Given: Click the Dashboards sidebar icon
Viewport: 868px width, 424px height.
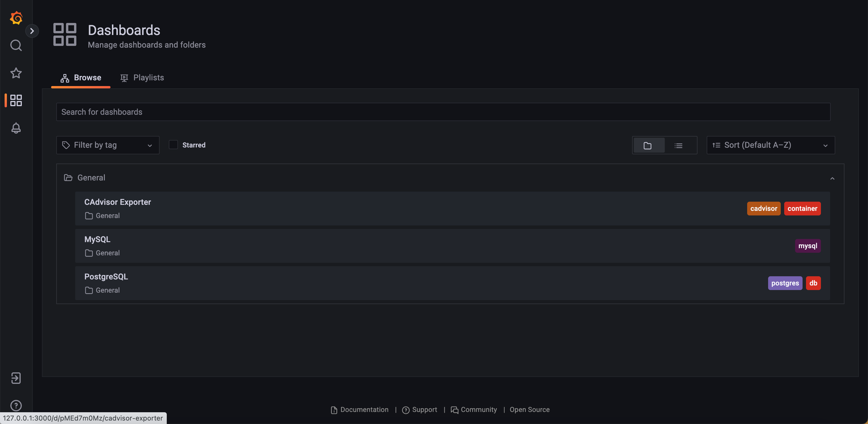Looking at the screenshot, I should (15, 100).
